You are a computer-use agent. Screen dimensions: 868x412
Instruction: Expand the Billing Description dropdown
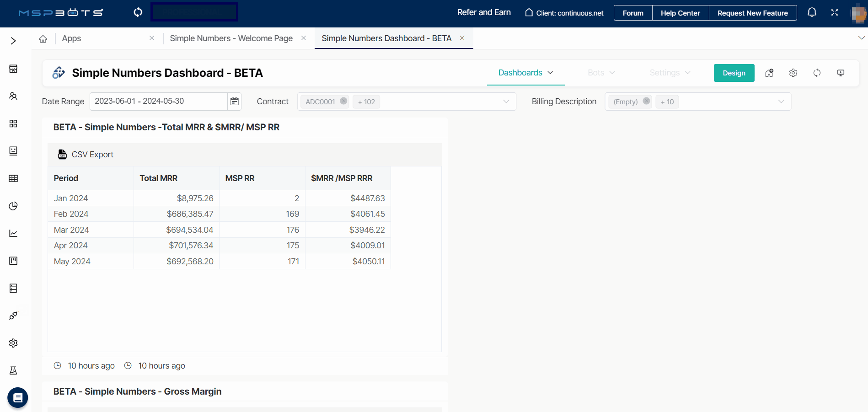(x=781, y=102)
